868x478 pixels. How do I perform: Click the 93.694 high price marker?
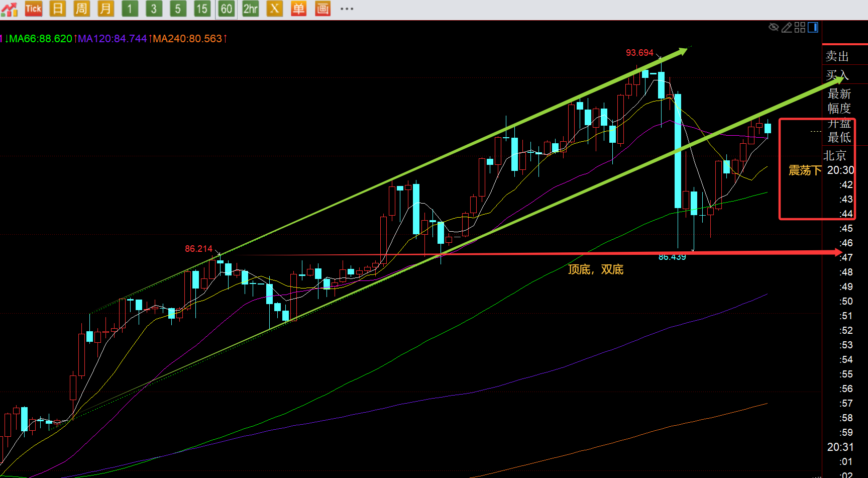click(x=639, y=53)
